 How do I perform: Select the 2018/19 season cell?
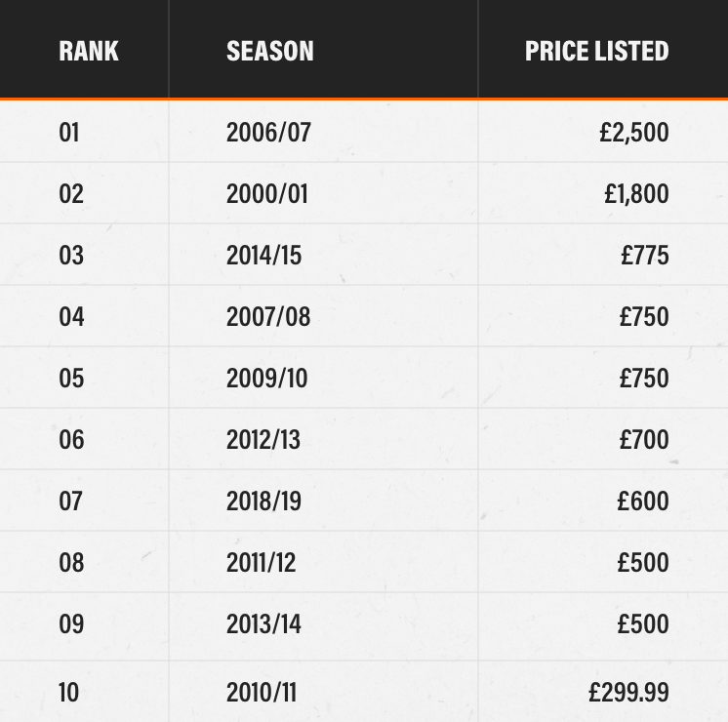tap(263, 501)
